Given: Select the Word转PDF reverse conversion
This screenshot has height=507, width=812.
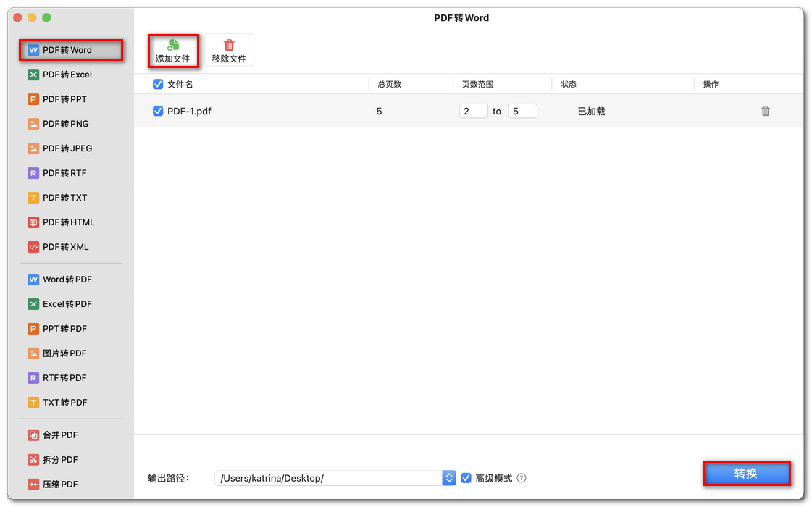Looking at the screenshot, I should tap(58, 279).
